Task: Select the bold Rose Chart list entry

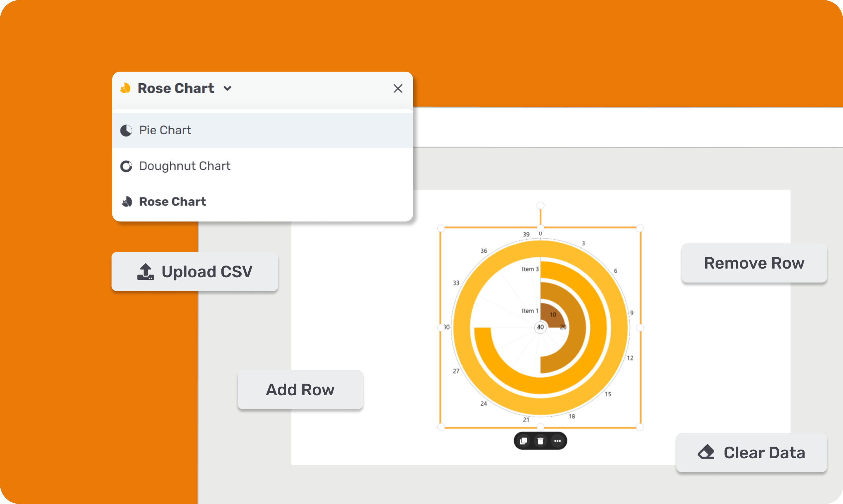Action: [263, 202]
